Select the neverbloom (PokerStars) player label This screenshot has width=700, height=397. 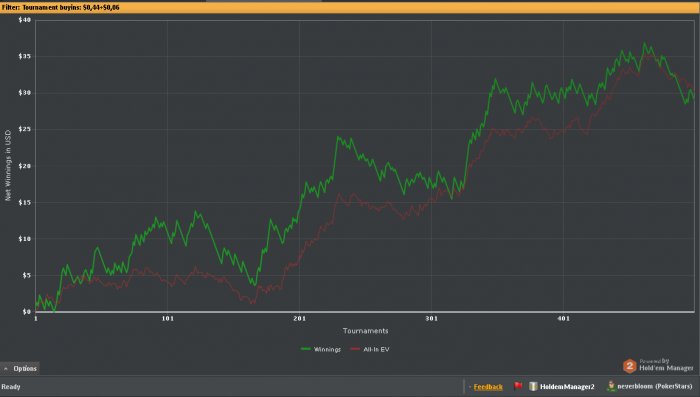click(655, 386)
